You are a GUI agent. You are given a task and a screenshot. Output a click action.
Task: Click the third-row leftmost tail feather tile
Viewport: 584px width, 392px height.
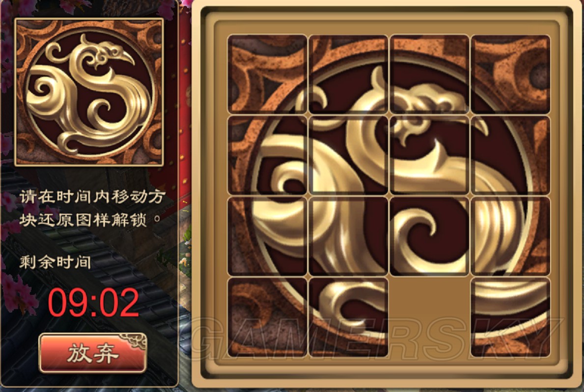267,236
